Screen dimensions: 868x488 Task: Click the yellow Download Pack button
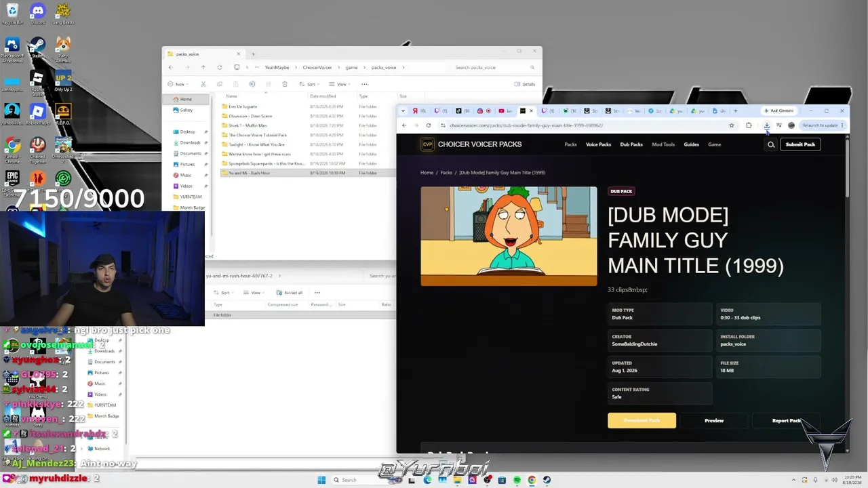tap(642, 420)
